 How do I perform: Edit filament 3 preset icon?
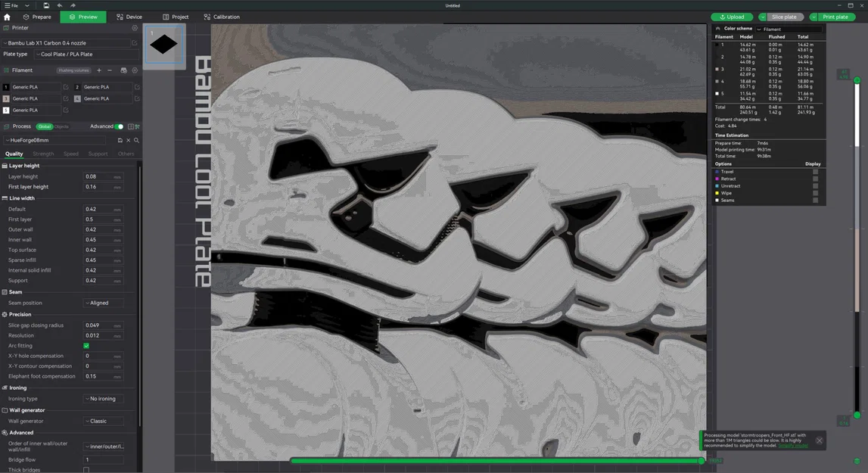66,98
